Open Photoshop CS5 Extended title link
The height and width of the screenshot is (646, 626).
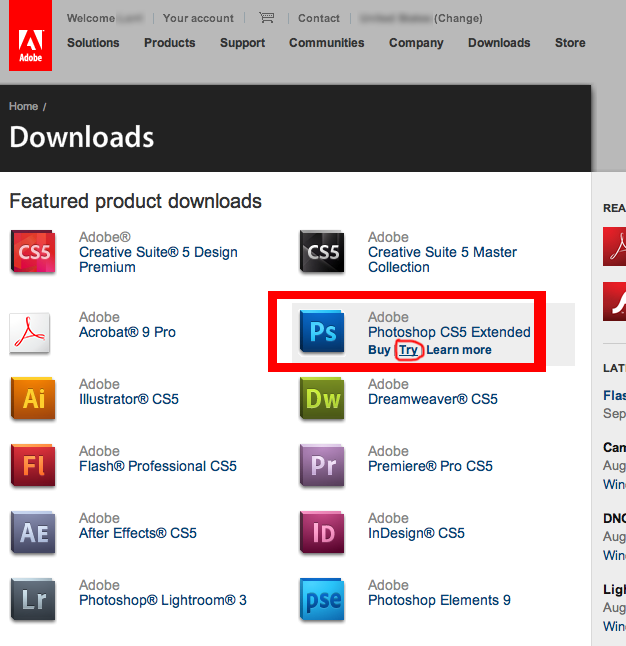449,332
